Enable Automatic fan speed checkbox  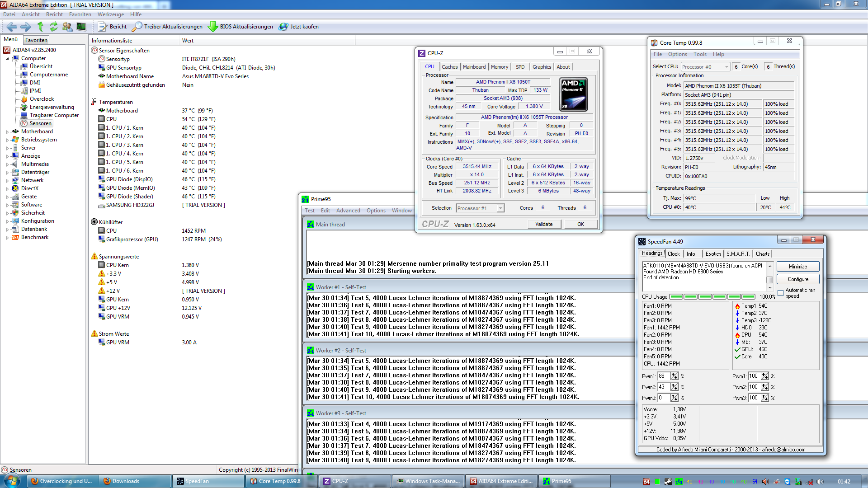(x=781, y=293)
